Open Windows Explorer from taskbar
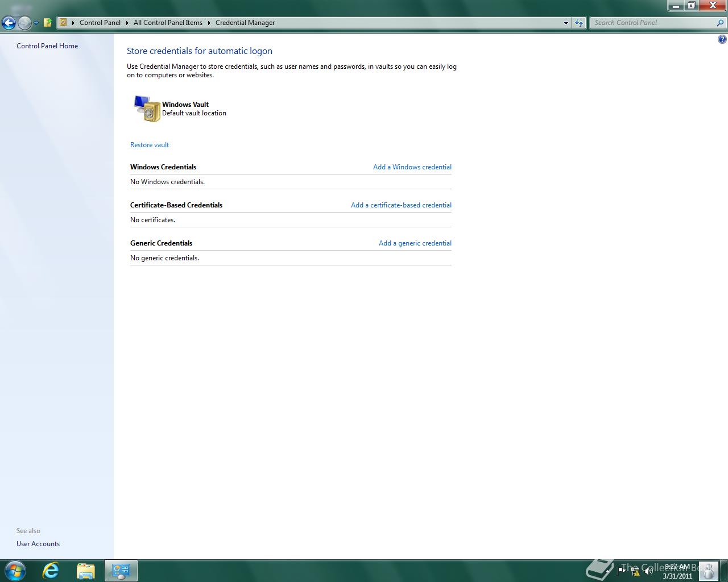728x582 pixels. [86, 571]
